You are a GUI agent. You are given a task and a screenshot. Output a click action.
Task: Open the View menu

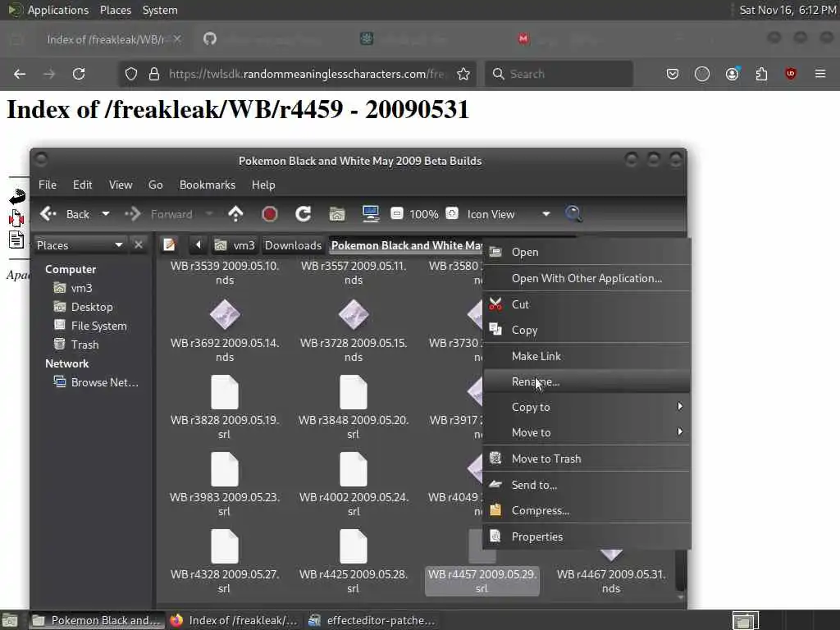[x=121, y=185]
